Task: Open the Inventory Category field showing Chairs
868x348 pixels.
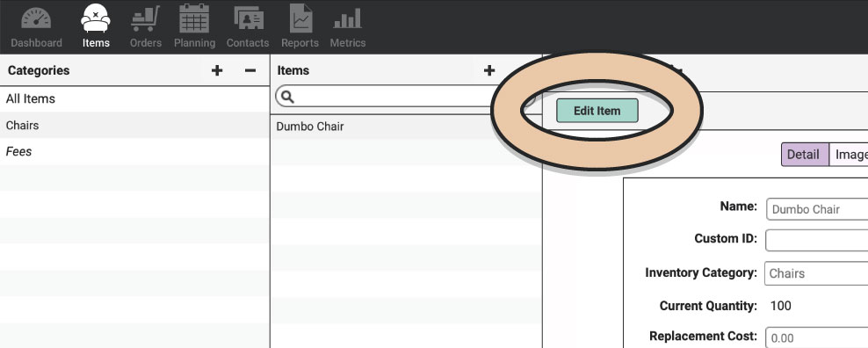Action: 816,273
